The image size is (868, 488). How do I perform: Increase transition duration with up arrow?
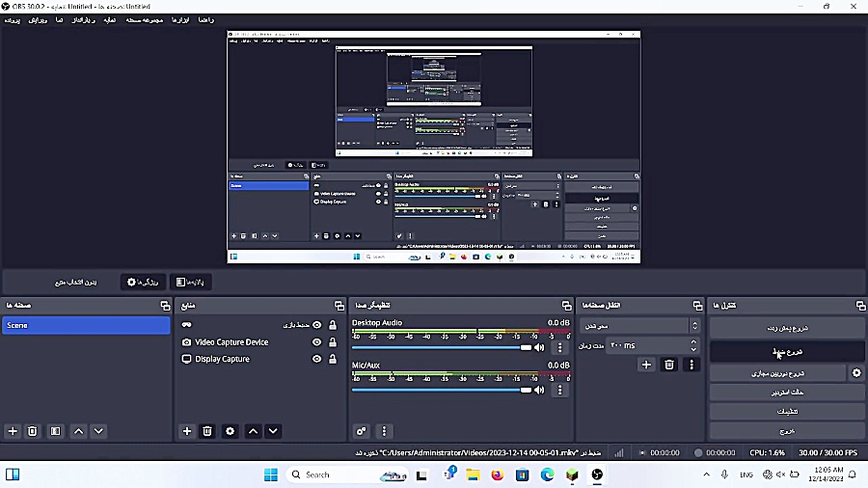693,342
